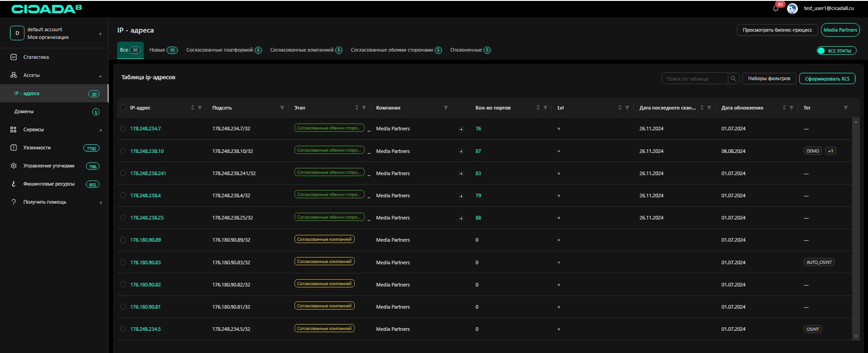Open port count 87 link
The image size is (868, 353).
point(478,151)
